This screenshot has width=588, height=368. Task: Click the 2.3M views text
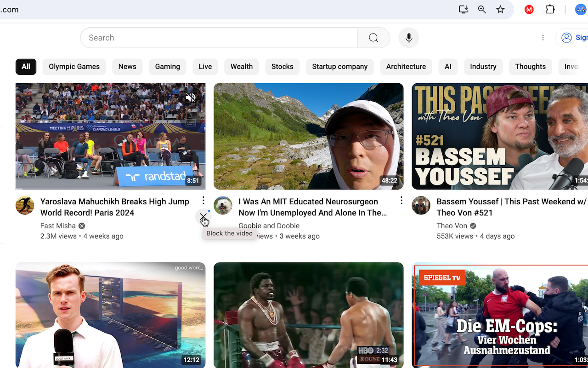coord(58,236)
